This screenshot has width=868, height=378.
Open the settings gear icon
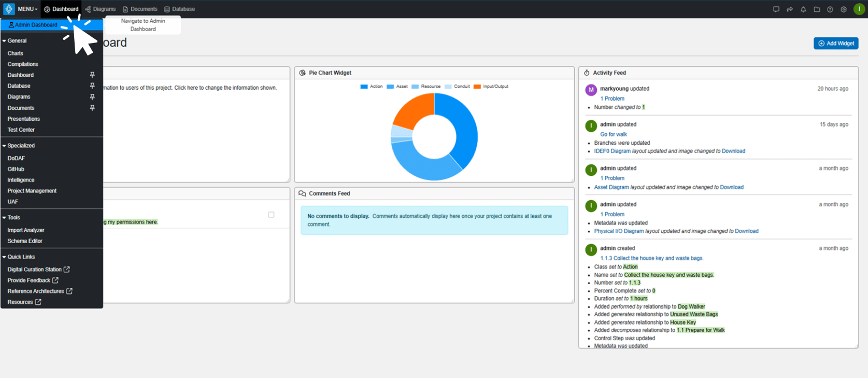point(844,9)
